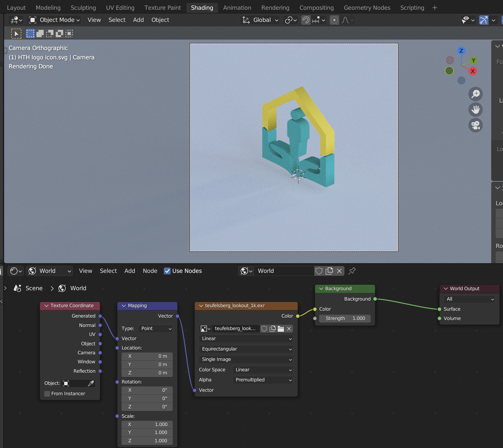Screen dimensions: 503x448
Task: Adjust the Background Strength slider
Action: (345, 318)
